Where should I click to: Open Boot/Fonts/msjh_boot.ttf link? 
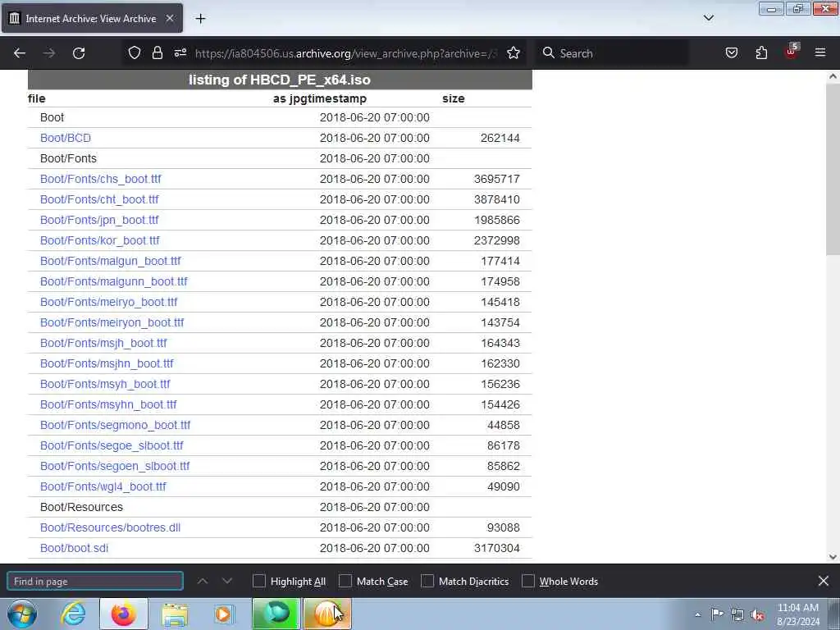(x=103, y=343)
